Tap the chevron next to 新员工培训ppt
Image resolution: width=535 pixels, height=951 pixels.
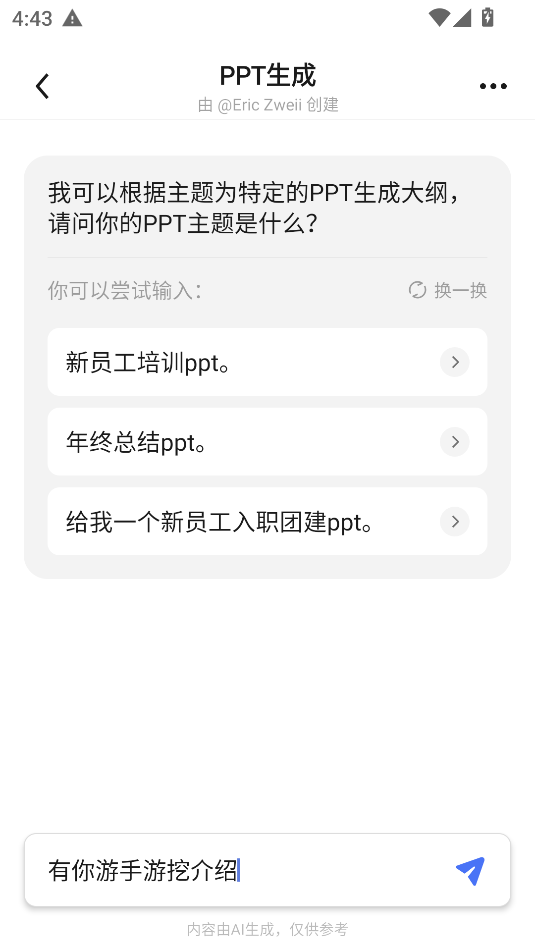coord(455,362)
